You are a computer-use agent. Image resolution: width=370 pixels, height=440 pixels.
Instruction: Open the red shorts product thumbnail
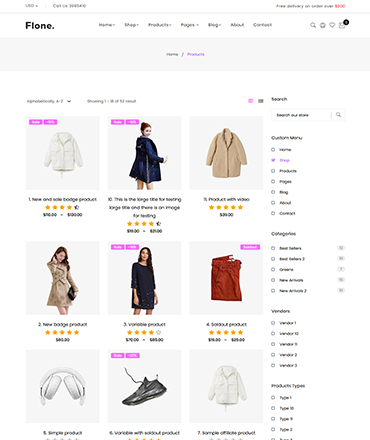[x=226, y=278]
